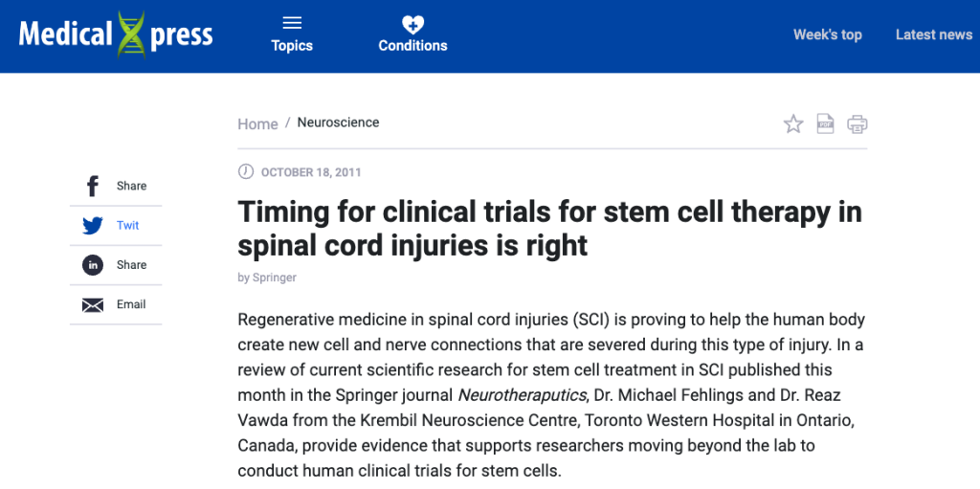
Task: Go to Latest news
Action: pyautogui.click(x=934, y=35)
